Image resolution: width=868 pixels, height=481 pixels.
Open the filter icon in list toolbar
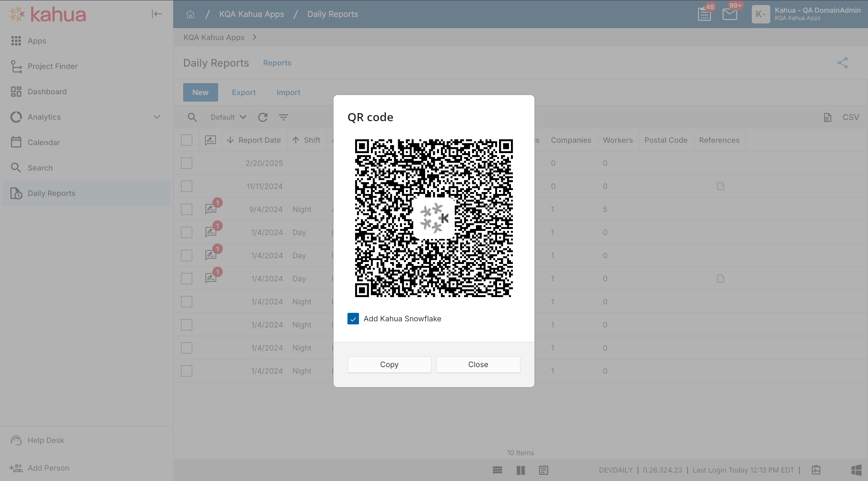[284, 117]
